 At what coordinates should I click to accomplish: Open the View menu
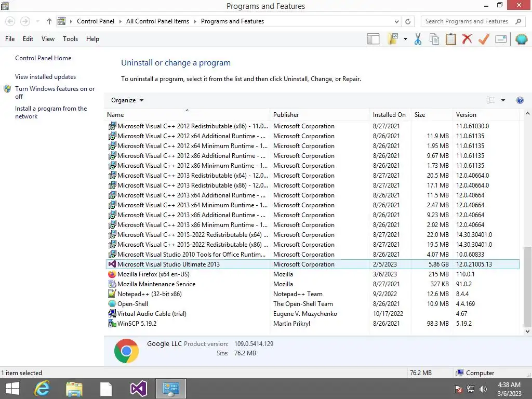pos(48,39)
